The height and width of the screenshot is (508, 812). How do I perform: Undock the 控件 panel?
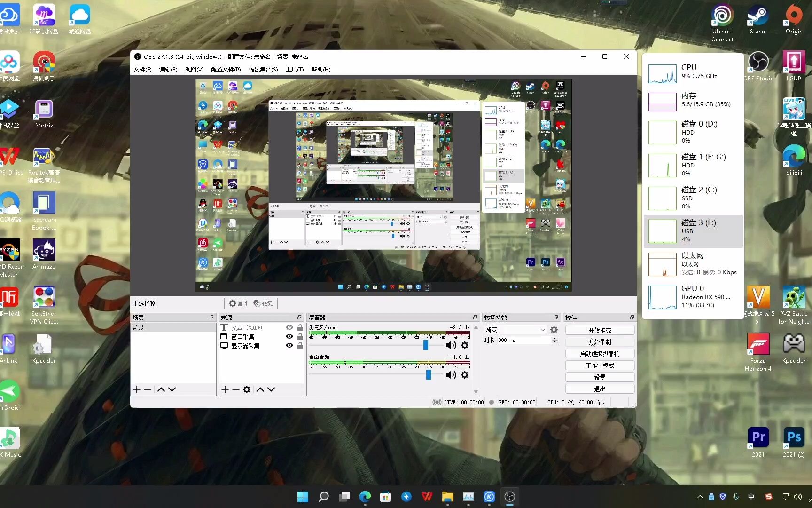coord(632,317)
